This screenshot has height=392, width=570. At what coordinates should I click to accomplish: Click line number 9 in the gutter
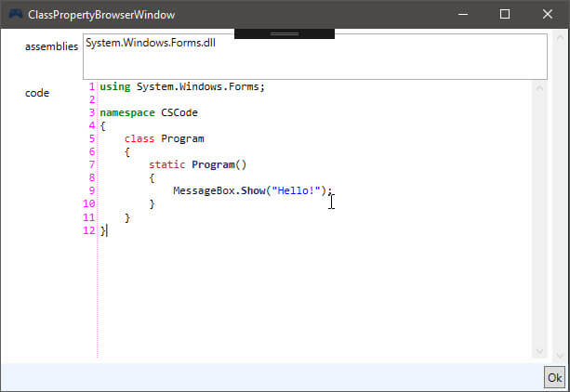point(91,191)
